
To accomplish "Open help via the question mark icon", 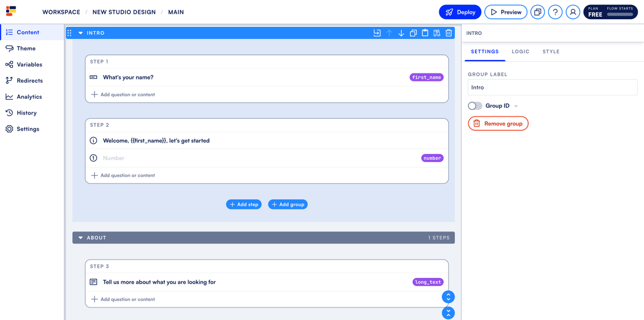I will point(555,12).
